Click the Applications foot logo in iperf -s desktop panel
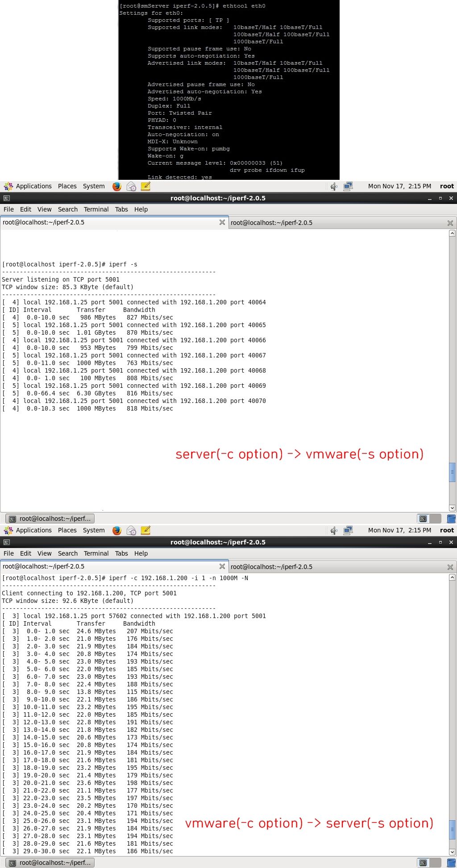This screenshot has width=457, height=868. point(8,187)
